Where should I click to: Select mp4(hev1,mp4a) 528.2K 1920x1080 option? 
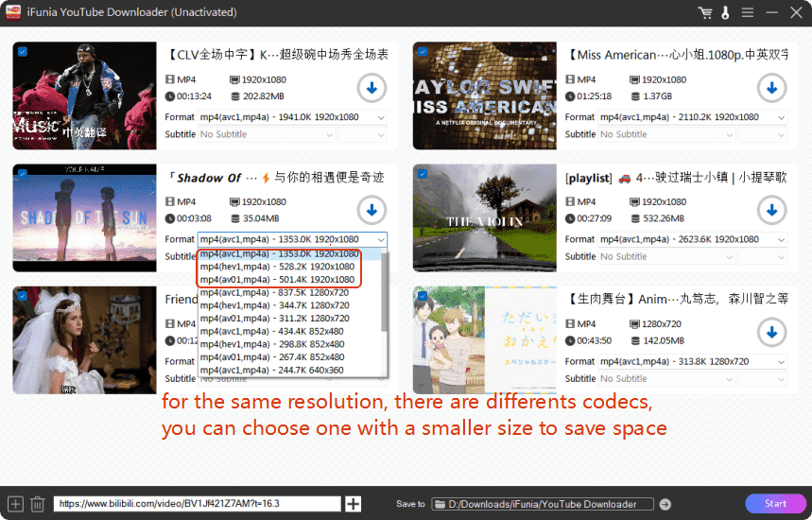pos(278,267)
